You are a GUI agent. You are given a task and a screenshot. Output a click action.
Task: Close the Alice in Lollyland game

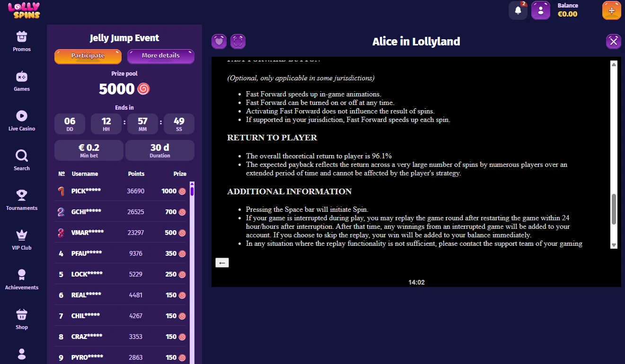pos(614,42)
